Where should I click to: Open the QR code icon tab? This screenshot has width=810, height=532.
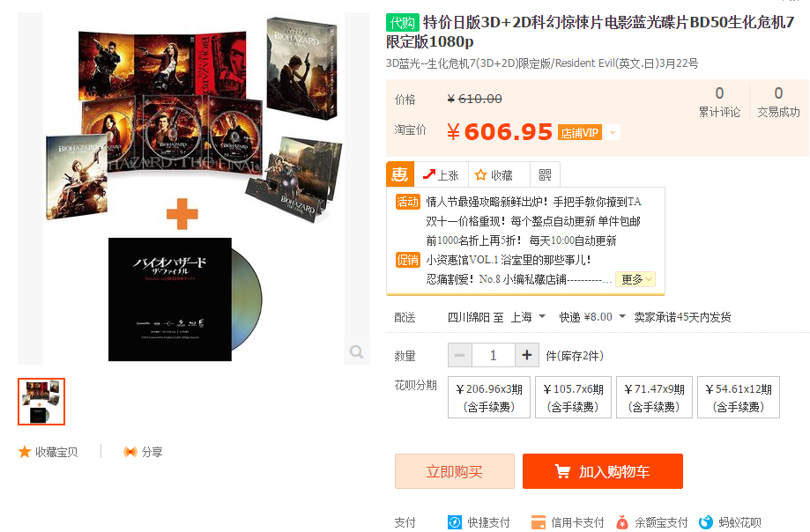[545, 175]
